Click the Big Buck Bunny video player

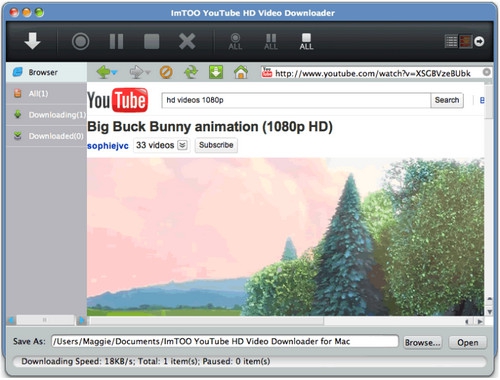[x=285, y=237]
